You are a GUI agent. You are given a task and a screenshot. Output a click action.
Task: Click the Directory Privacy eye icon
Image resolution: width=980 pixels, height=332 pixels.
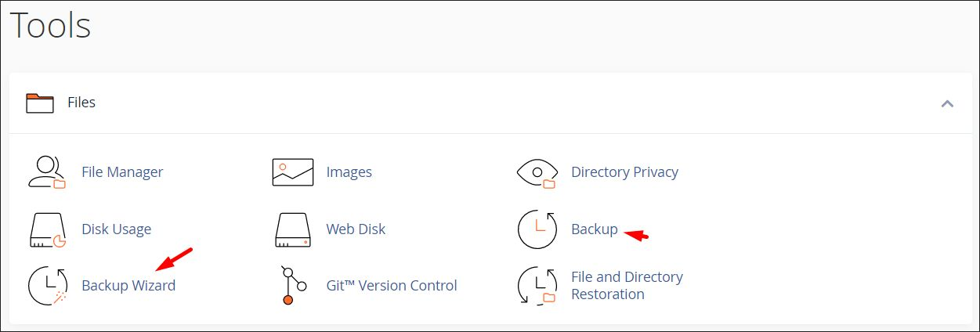(537, 172)
